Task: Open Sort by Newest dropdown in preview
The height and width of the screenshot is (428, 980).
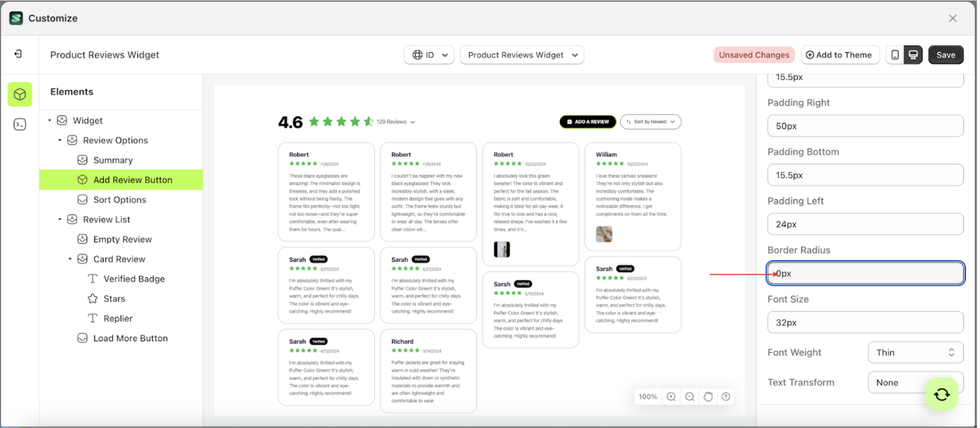Action: 651,122
